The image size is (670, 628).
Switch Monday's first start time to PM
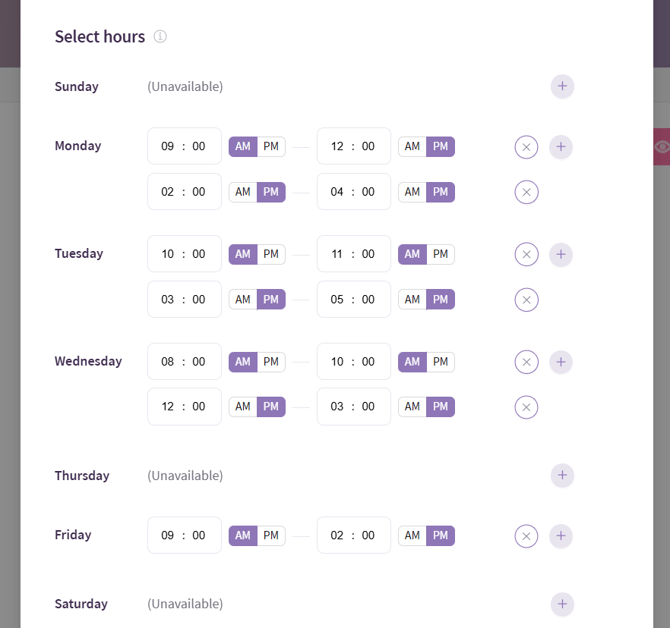[271, 147]
